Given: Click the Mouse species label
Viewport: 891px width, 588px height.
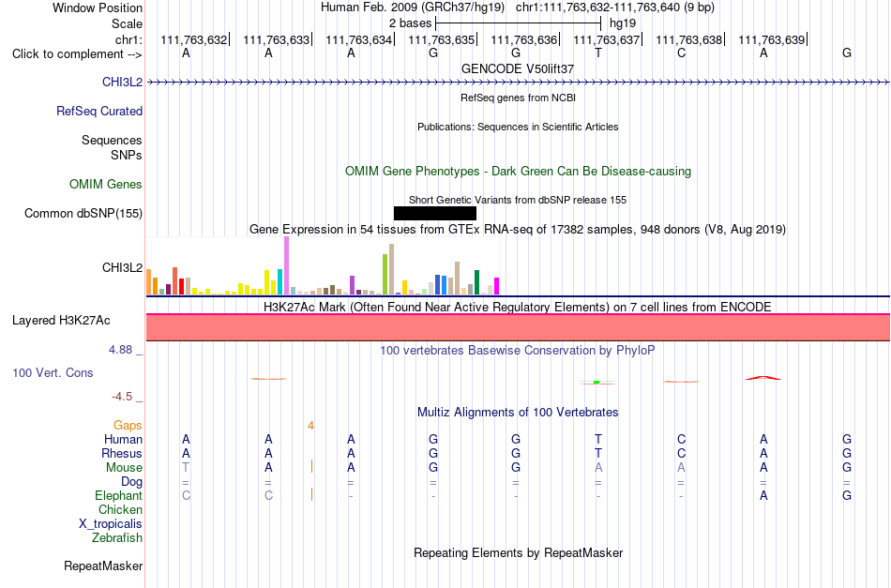Looking at the screenshot, I should (x=124, y=468).
